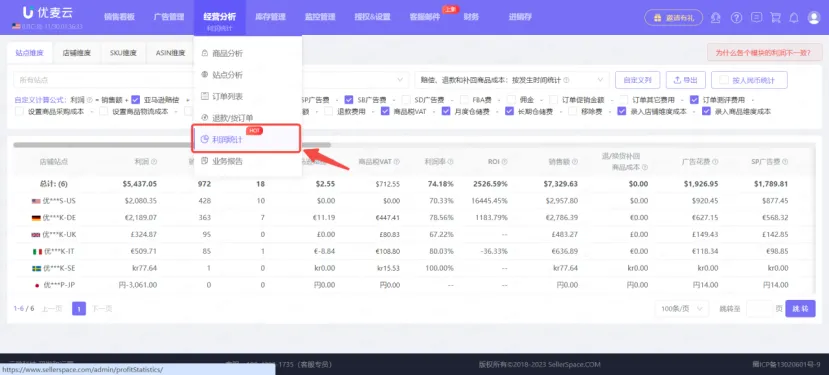830x376 pixels.
Task: Click help icon beside 商品成本 header
Action: (645, 167)
